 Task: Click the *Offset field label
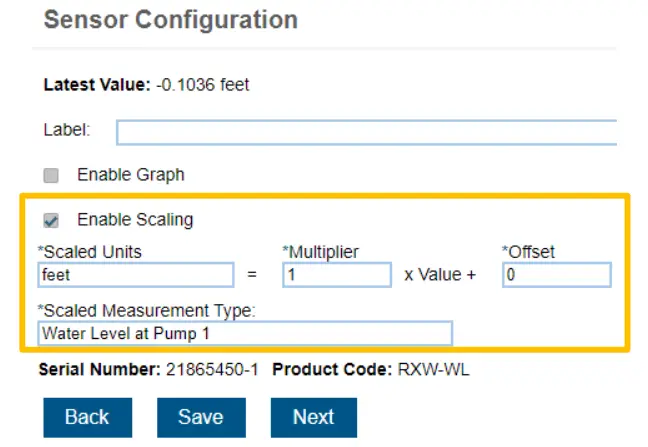[527, 253]
